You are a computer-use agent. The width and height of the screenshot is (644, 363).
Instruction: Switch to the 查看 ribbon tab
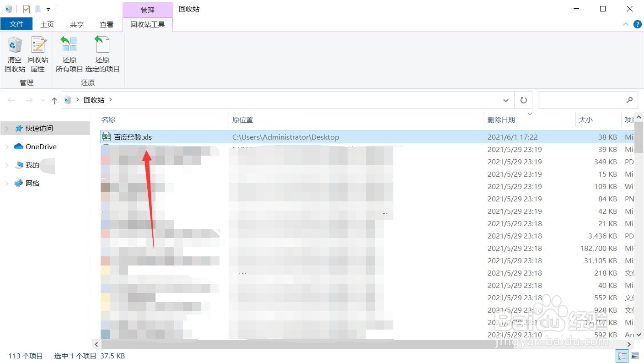[106, 25]
